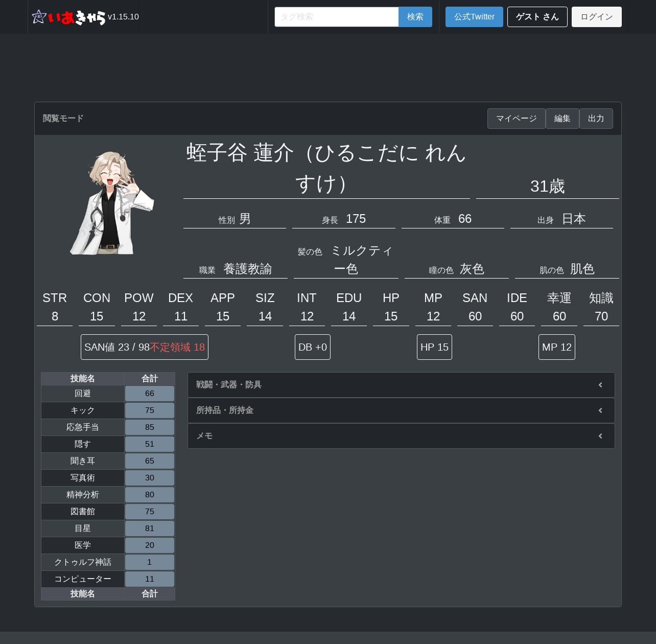Click the age field 31歳
Image resolution: width=656 pixels, height=644 pixels.
coord(548,186)
